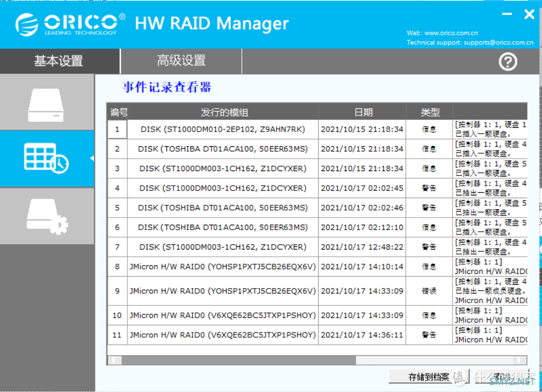Click the row number 11 cell
This screenshot has width=542, height=392.
tap(118, 335)
